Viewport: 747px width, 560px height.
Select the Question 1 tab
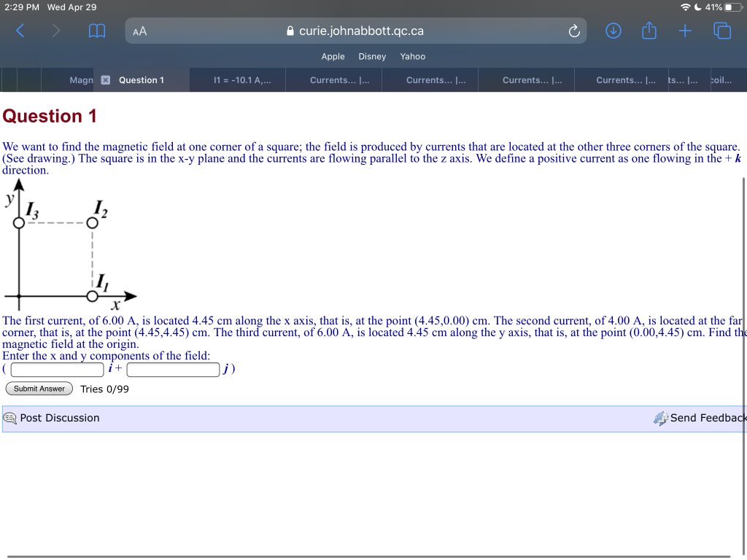click(142, 80)
